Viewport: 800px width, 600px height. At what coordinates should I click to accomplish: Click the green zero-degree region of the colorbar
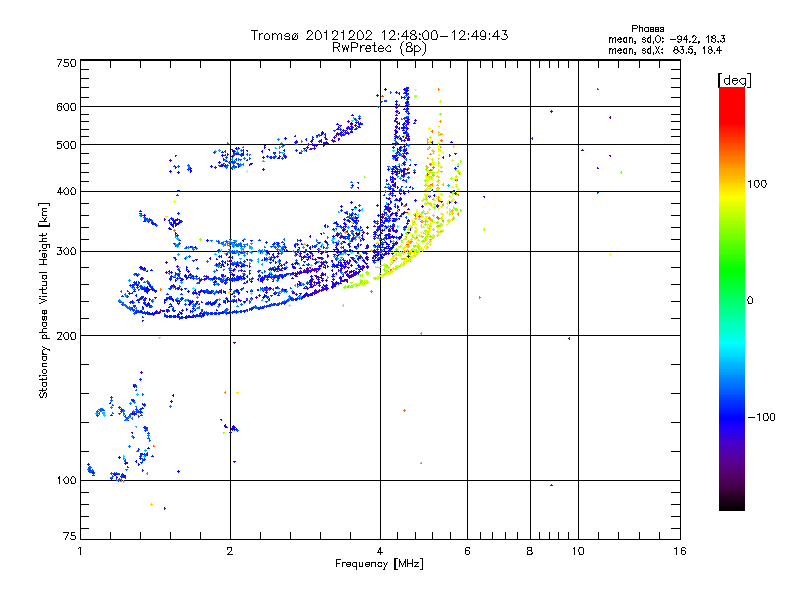pos(732,300)
